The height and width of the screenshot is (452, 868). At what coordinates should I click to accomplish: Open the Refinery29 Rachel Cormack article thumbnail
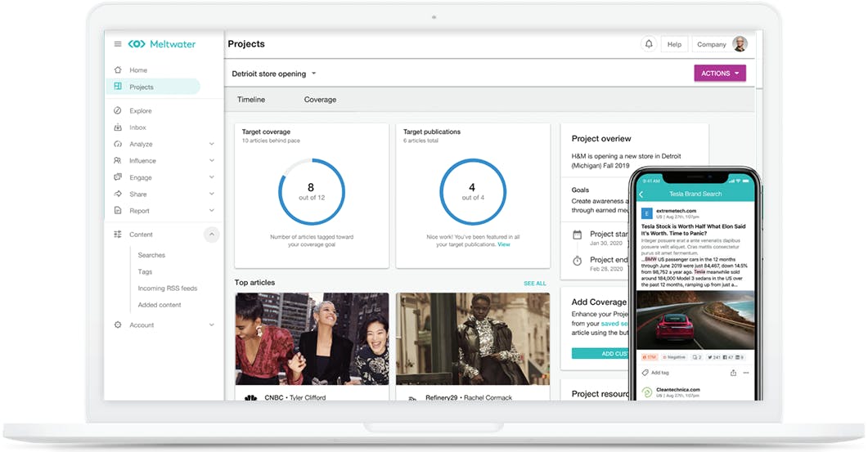[x=473, y=338]
